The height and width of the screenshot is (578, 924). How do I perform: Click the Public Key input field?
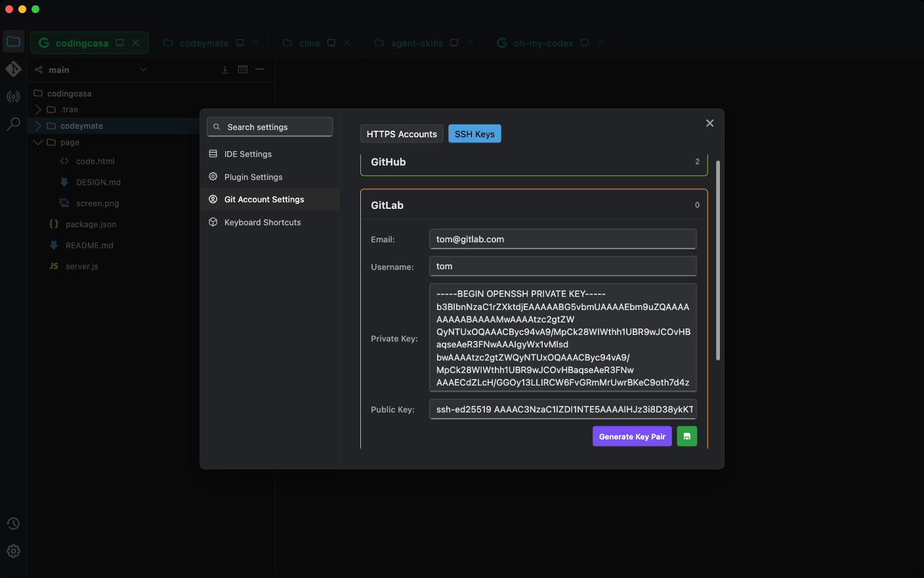pos(563,409)
